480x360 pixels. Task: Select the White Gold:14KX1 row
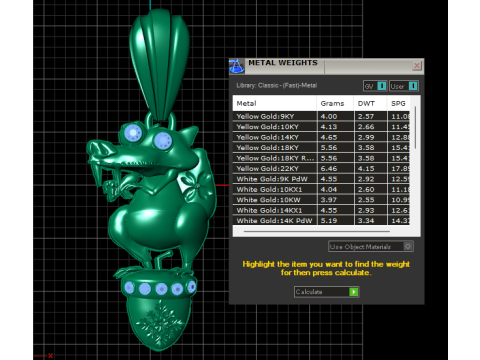coord(321,210)
